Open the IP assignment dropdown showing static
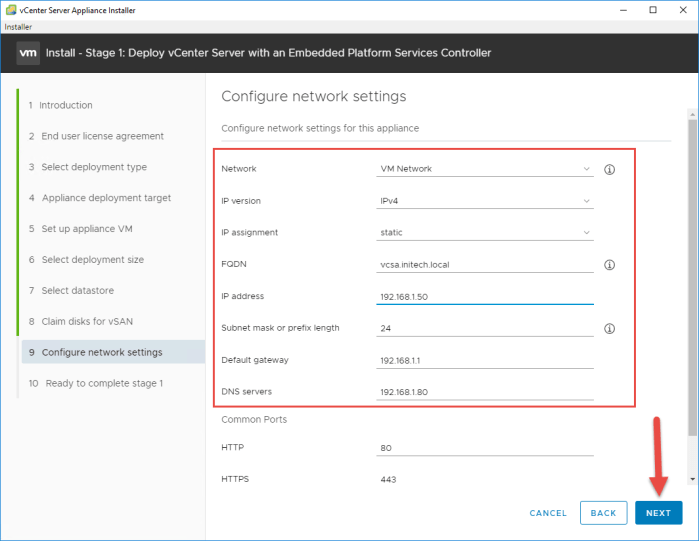Viewport: 699px width, 541px height. (485, 233)
